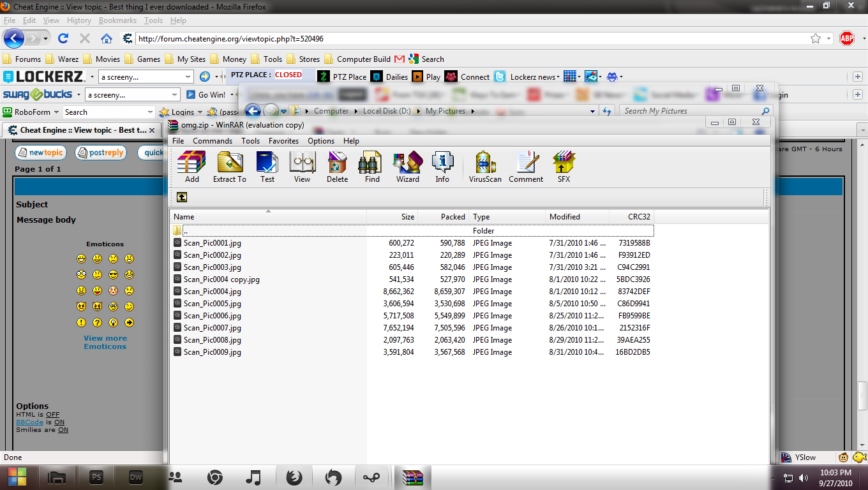Open WinRAR File menu

click(x=178, y=141)
